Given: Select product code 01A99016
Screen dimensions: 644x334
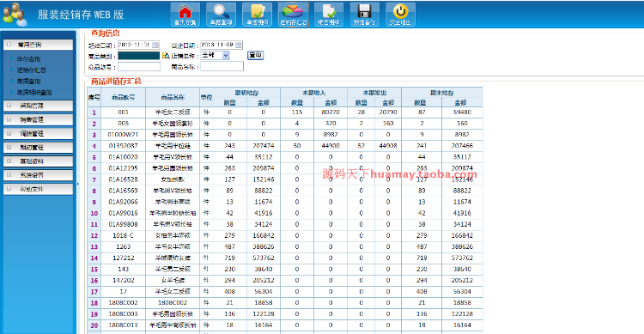Looking at the screenshot, I should coord(123,213).
